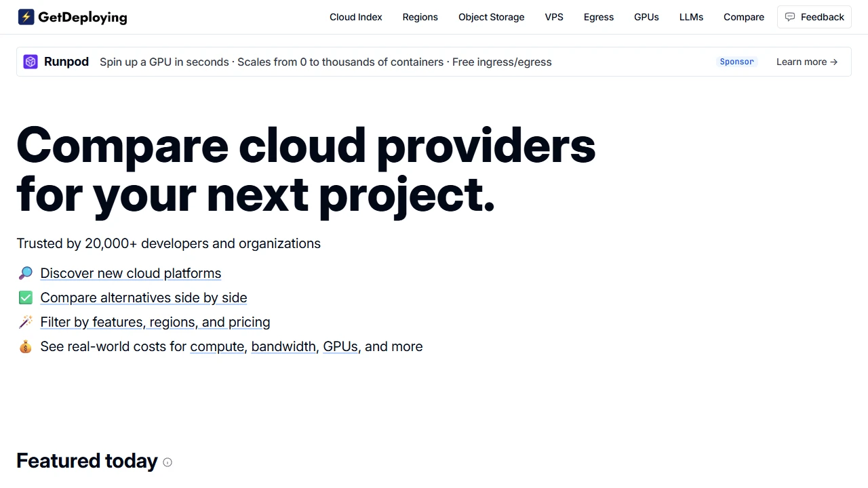The width and height of the screenshot is (868, 488).
Task: Open the Regions navigation item
Action: coord(420,17)
